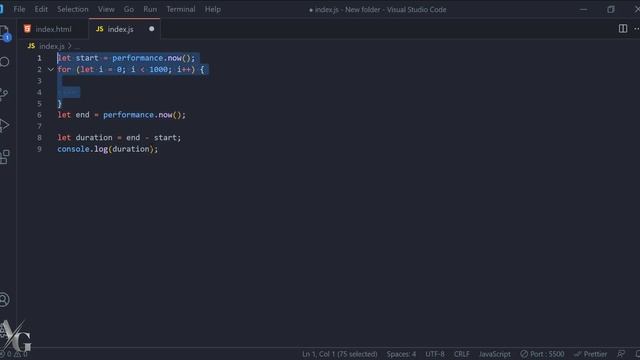Open the Explorer view in the activity bar
640x360 pixels.
(4, 33)
